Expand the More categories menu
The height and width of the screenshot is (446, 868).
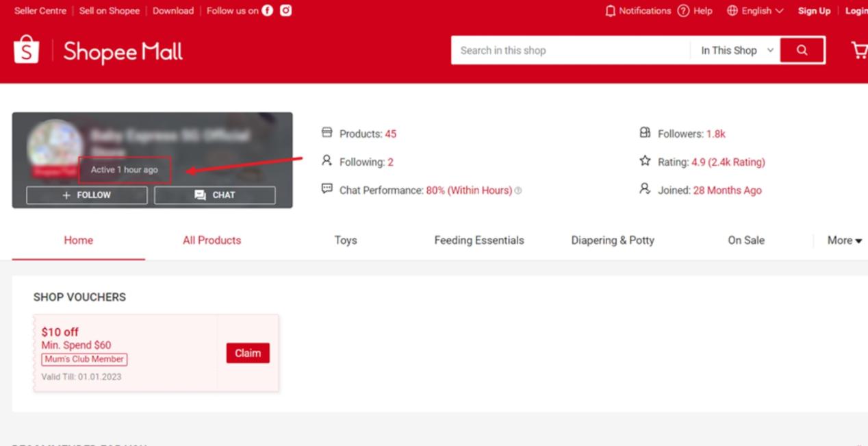[x=845, y=240]
